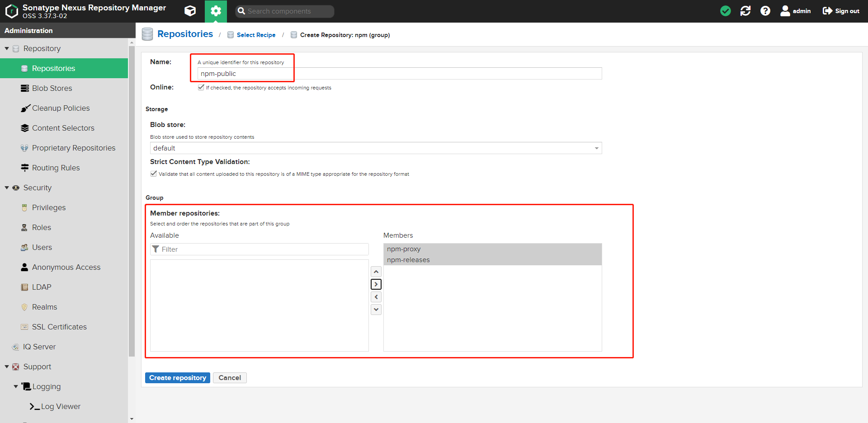
Task: Click the Roles icon
Action: point(24,227)
